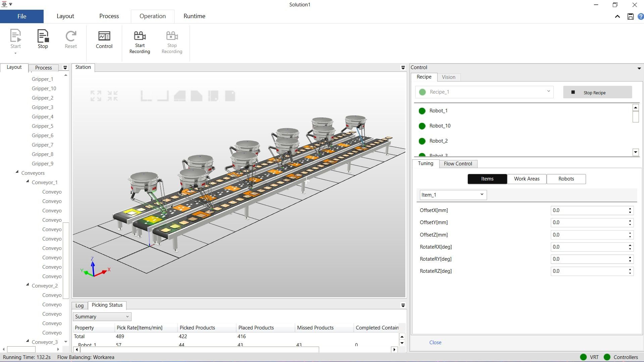Collapse the ribbon with the up arrow
Screen dimensions: 644x362
coord(617,16)
